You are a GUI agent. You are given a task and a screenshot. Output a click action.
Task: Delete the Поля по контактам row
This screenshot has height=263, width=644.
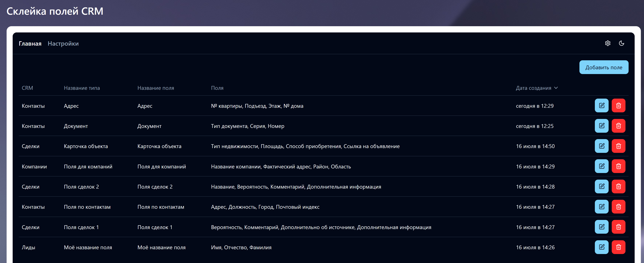pyautogui.click(x=618, y=207)
